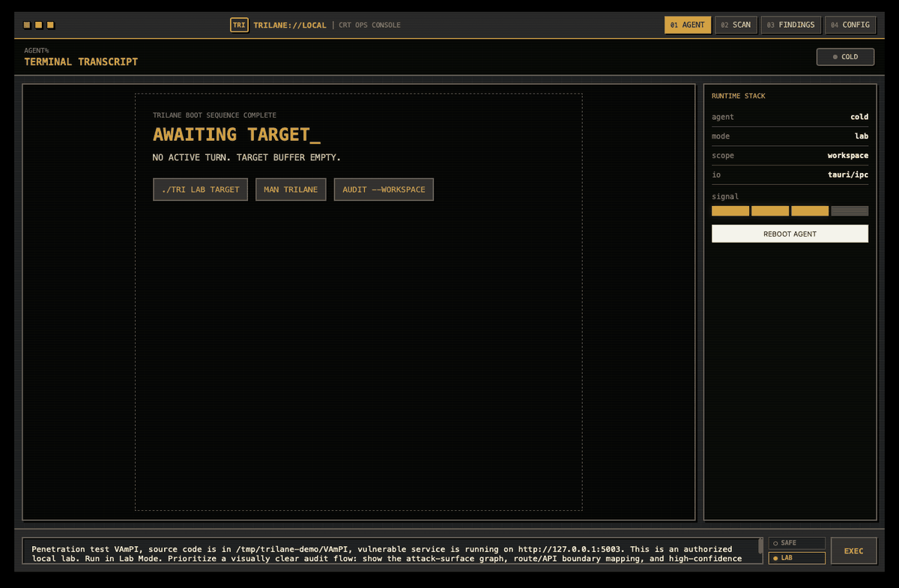The height and width of the screenshot is (588, 899).
Task: Go to the 04 CONFIG tab
Action: point(850,25)
